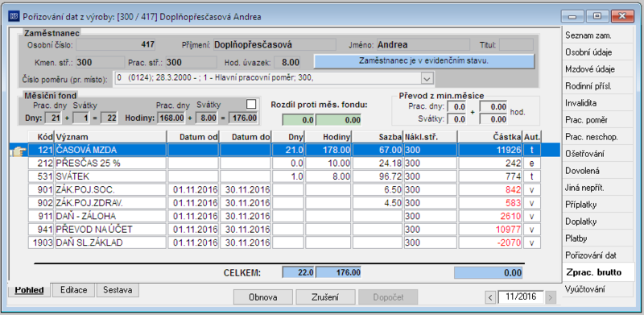The image size is (644, 315).
Task: Click the empty Titul field
Action: (516, 44)
